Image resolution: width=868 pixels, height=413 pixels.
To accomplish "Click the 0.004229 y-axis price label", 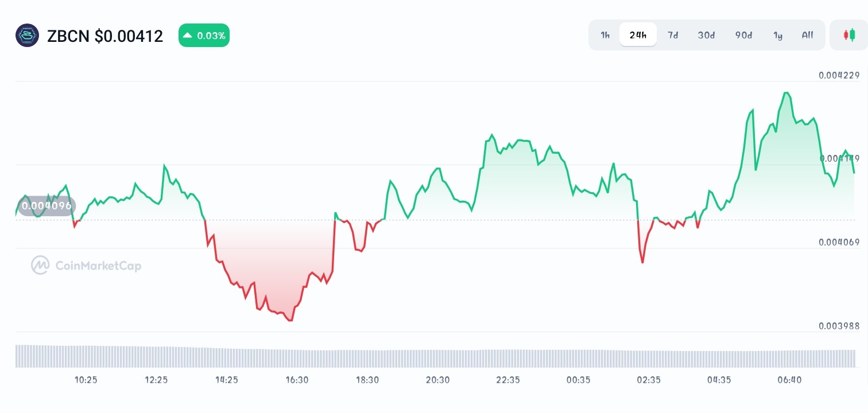I will (839, 75).
